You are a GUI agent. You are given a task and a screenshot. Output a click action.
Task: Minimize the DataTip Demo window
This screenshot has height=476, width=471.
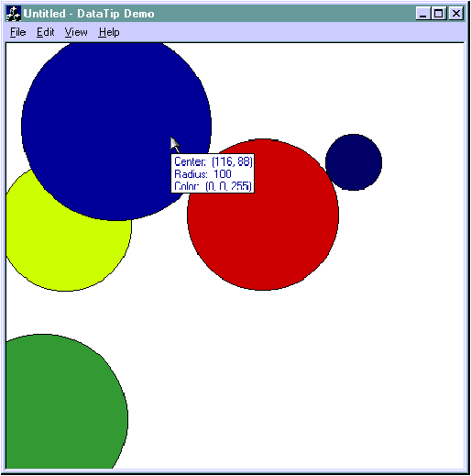(x=423, y=14)
